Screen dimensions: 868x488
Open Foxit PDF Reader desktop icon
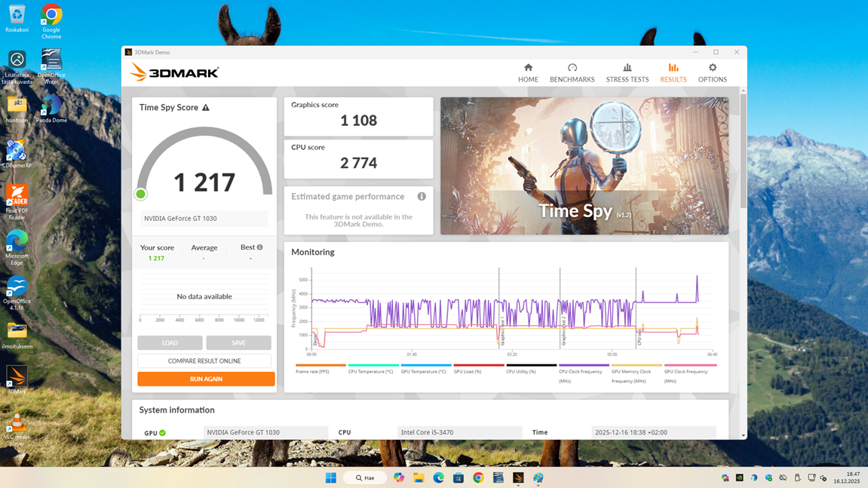pos(17,198)
